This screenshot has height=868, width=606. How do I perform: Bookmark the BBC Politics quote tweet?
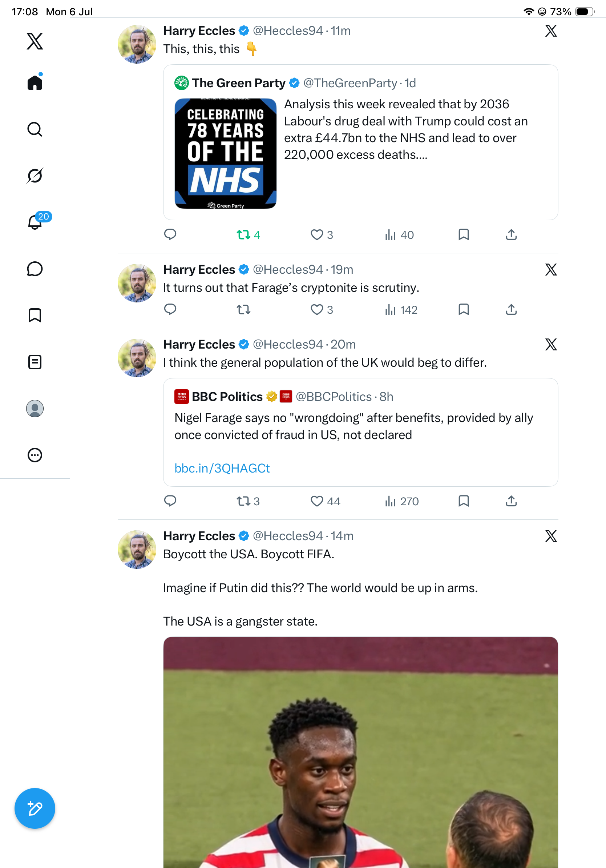pos(464,501)
